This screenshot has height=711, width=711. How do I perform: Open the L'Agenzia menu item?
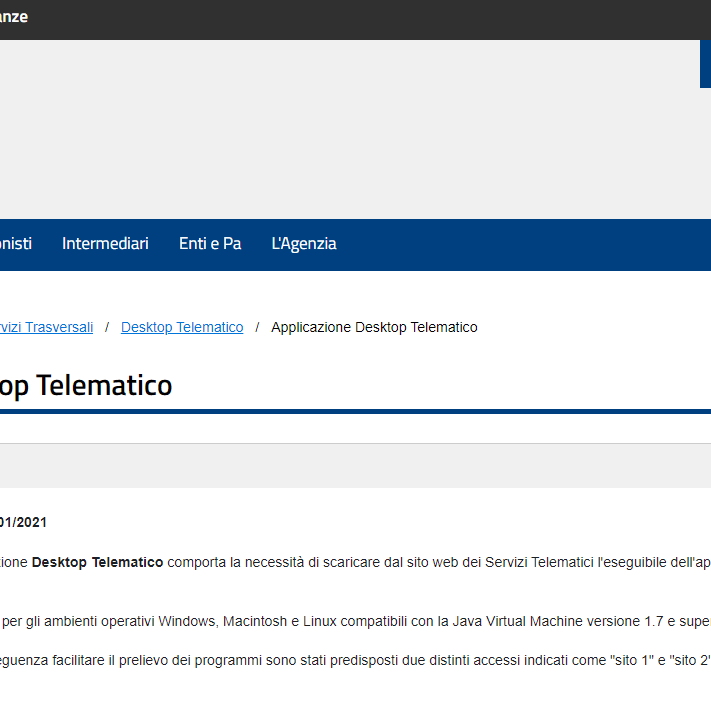click(304, 244)
